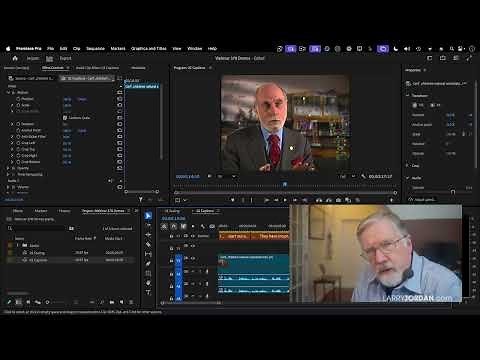This screenshot has height=360, width=480.
Task: Expand the Rotation parameter
Action: 12,124
